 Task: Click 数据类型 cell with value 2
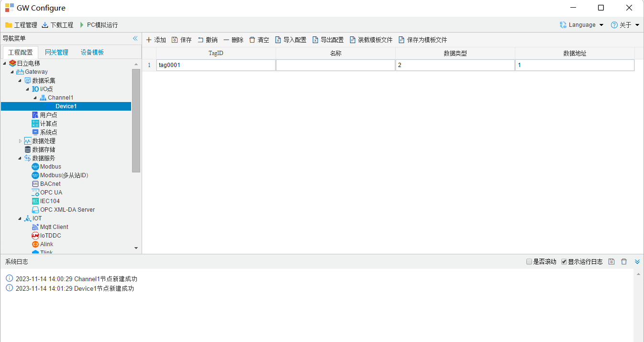(455, 65)
